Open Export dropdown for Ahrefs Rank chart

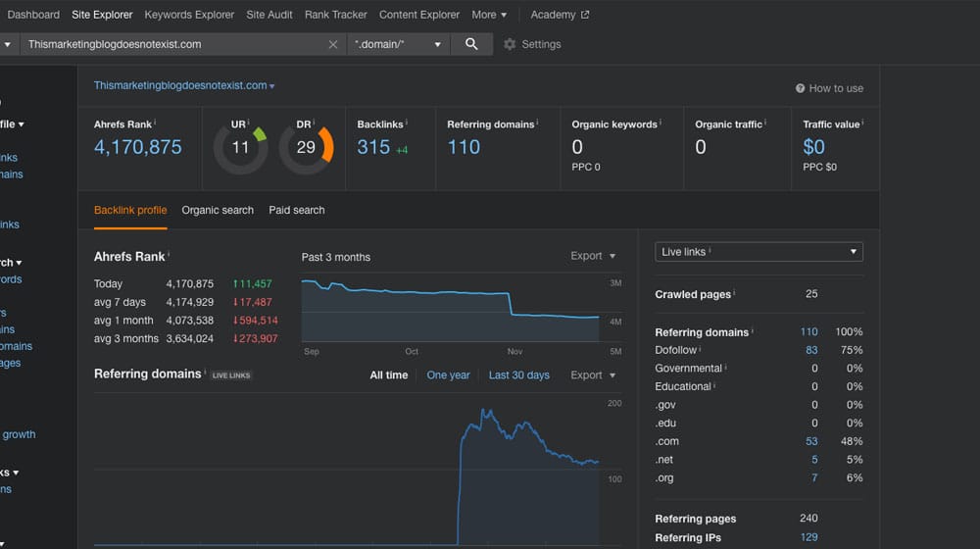pyautogui.click(x=593, y=256)
